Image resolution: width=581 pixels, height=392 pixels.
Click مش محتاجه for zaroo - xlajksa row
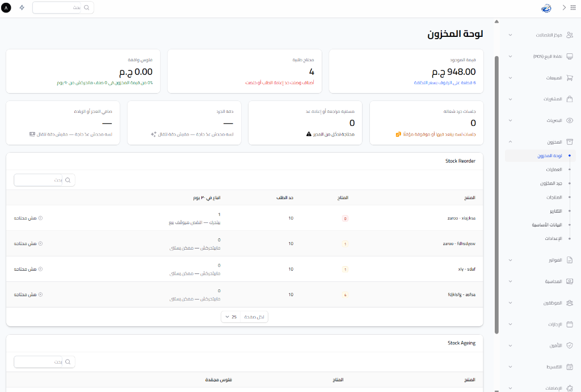tap(28, 218)
